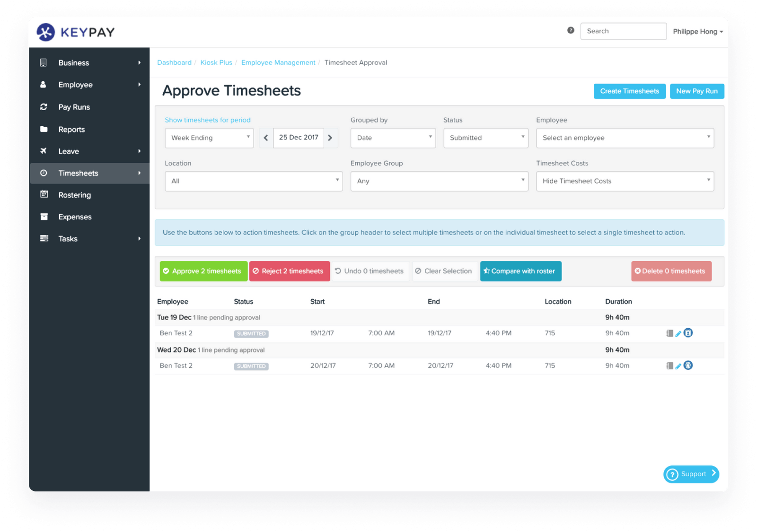
Task: Click the blue people icon on 20/12/17 row
Action: [688, 365]
